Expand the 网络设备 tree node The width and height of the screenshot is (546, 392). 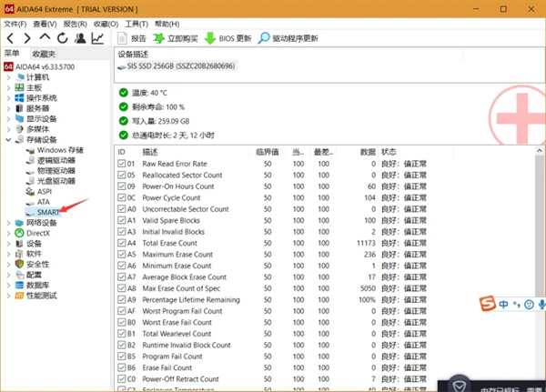8,223
